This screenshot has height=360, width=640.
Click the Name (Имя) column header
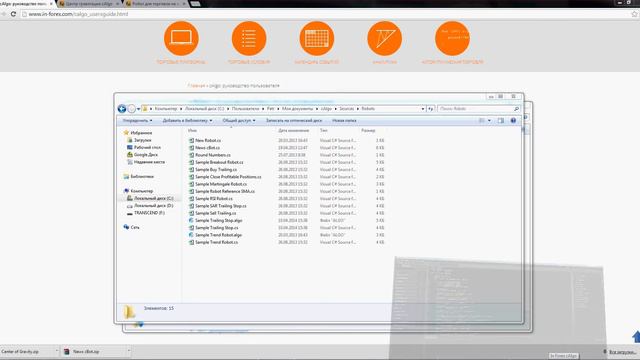click(192, 131)
